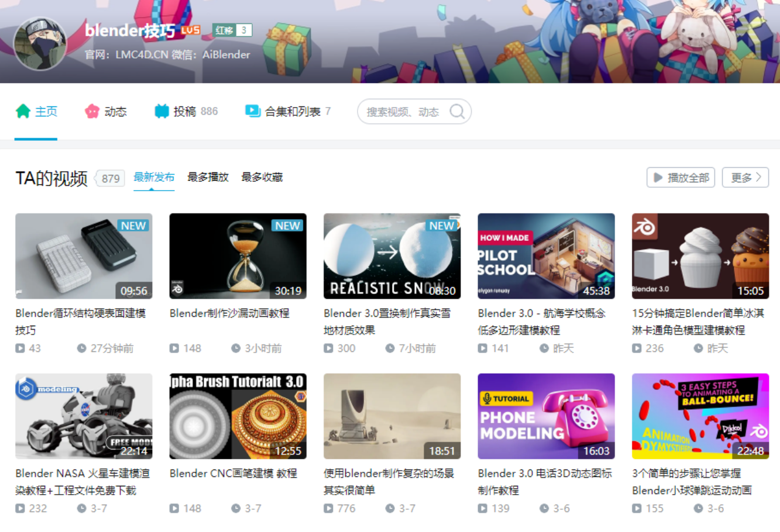Open the 投稿 886 tab

186,112
